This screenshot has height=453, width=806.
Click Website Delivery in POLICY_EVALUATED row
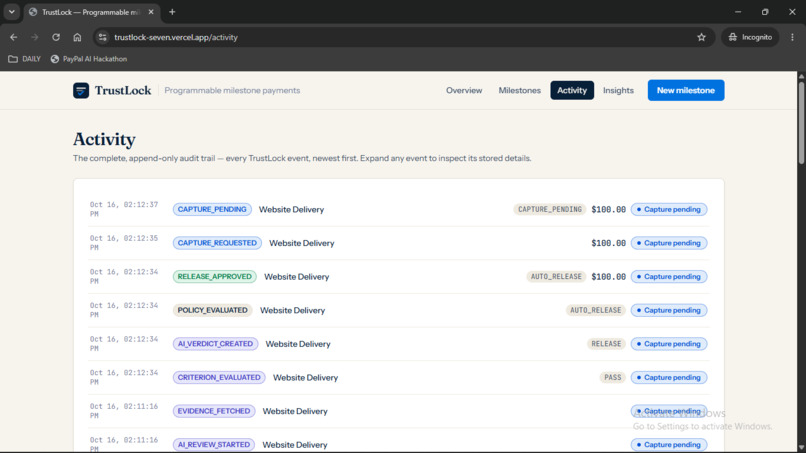pos(292,310)
